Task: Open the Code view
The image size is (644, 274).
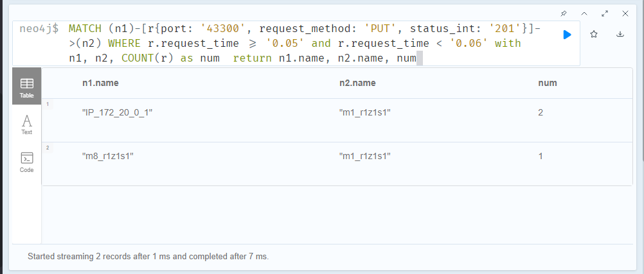Action: (x=27, y=162)
